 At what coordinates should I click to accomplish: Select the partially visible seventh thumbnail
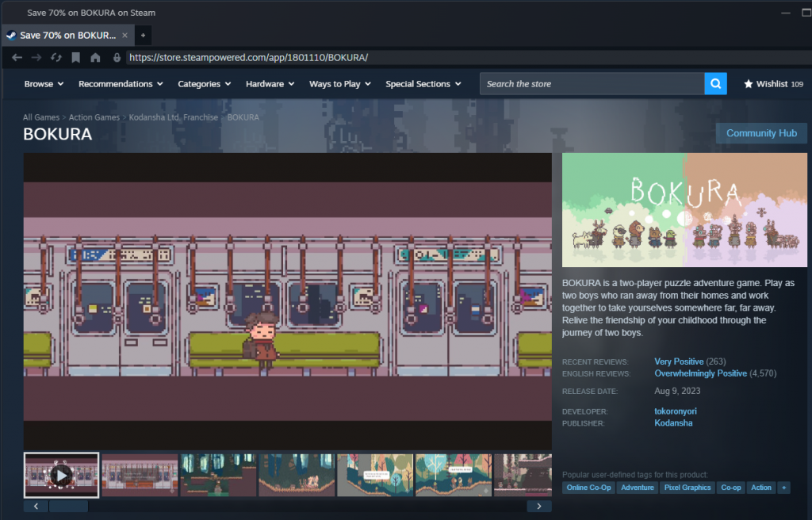point(523,475)
